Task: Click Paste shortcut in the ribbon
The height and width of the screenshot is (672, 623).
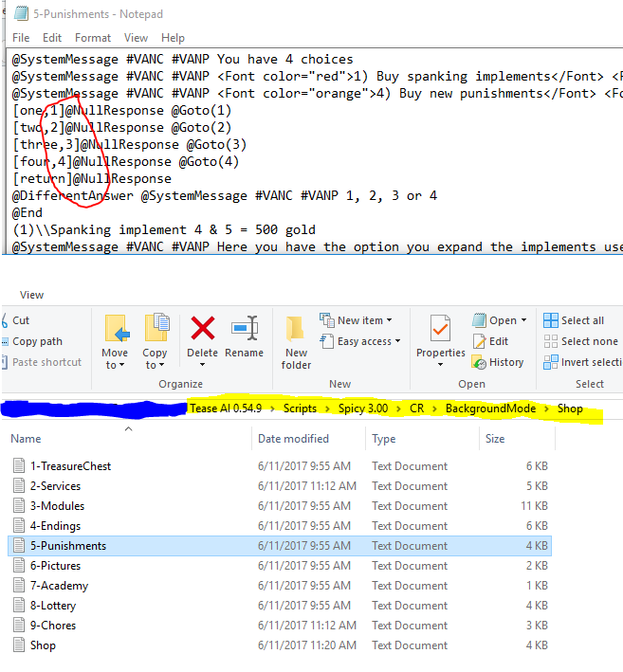Action: point(42,362)
